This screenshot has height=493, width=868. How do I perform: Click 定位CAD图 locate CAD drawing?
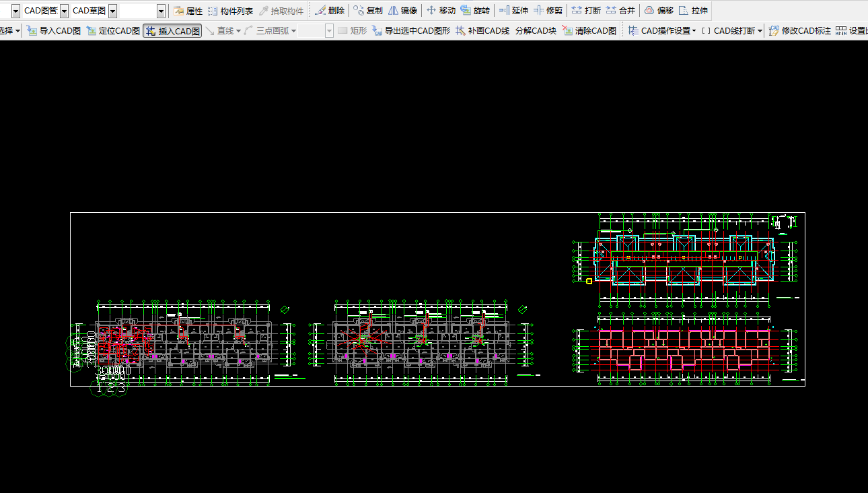click(113, 31)
